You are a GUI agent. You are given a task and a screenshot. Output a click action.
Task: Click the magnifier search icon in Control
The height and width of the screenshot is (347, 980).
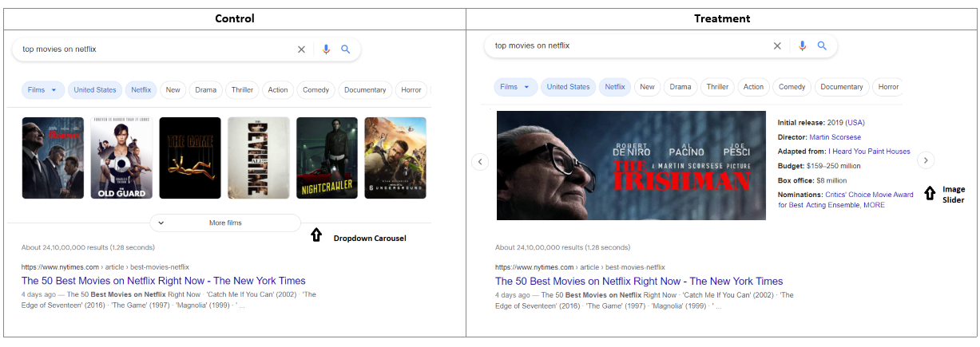click(x=346, y=49)
